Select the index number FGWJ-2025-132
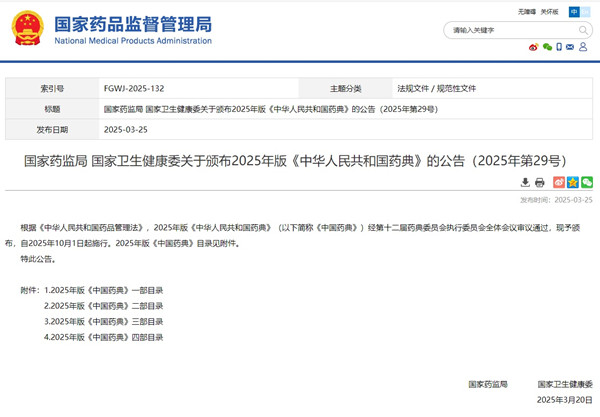 pos(134,89)
